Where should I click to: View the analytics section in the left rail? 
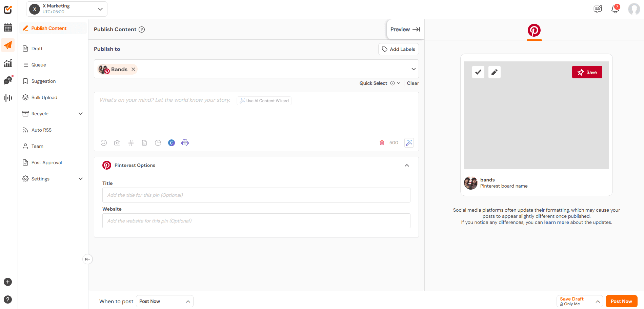pos(7,63)
